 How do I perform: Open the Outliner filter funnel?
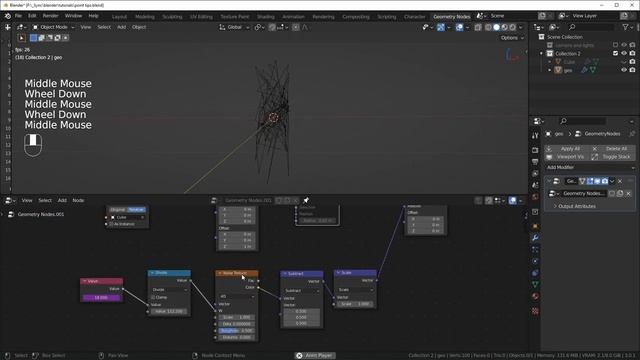tap(626, 27)
